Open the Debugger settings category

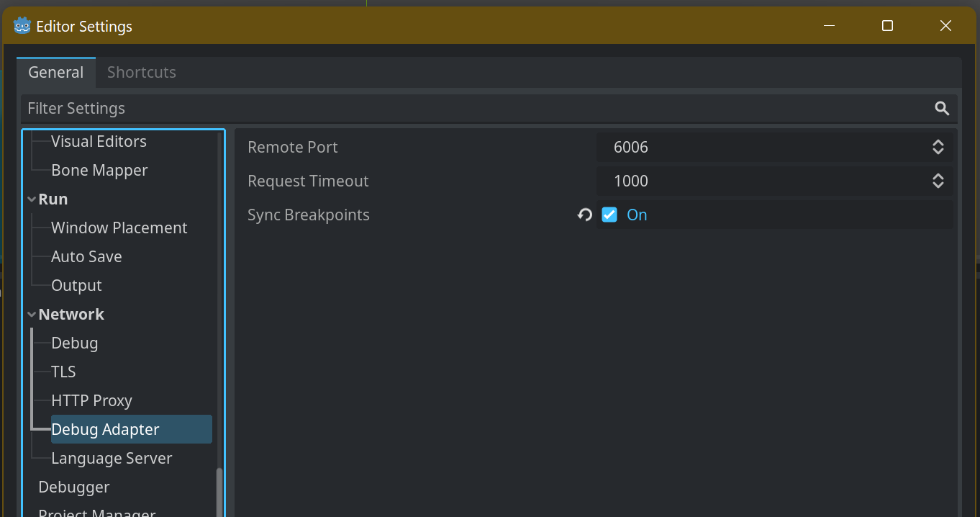pyautogui.click(x=73, y=487)
